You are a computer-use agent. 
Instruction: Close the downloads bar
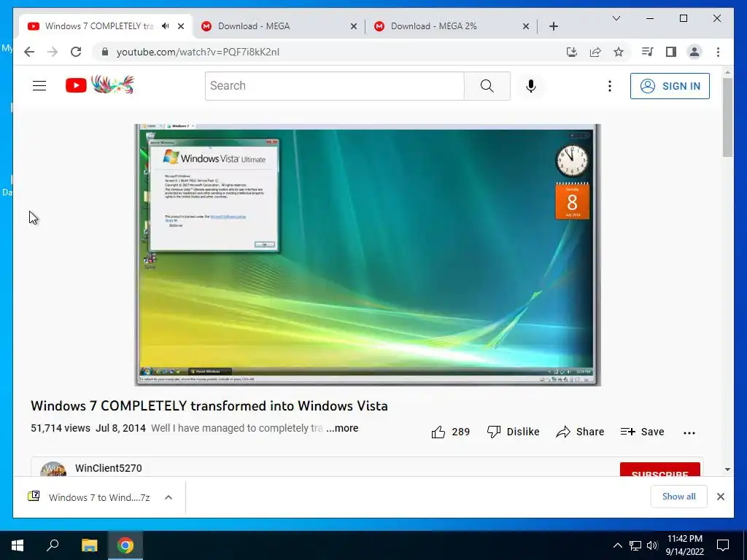click(x=720, y=497)
